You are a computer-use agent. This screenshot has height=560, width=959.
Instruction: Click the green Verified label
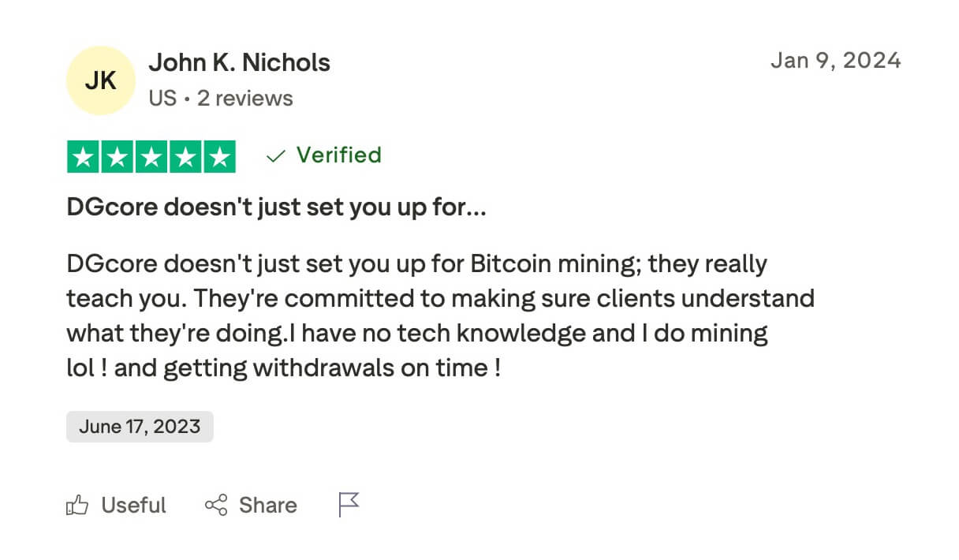coord(338,155)
